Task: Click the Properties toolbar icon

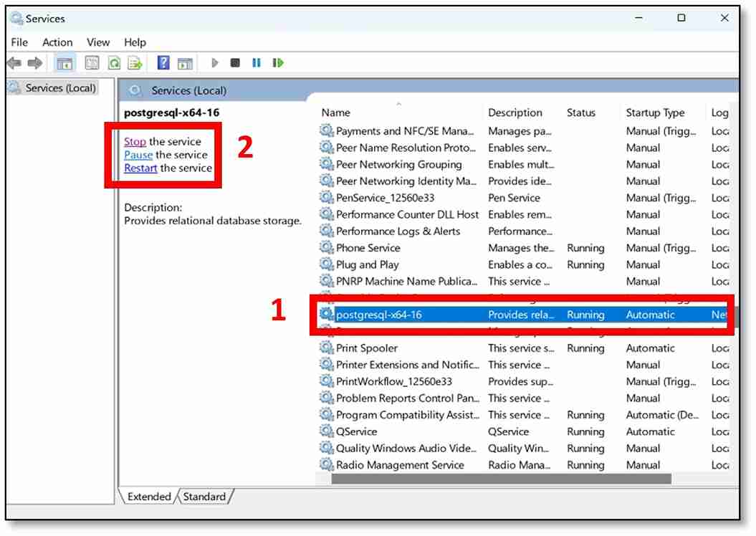Action: click(92, 63)
